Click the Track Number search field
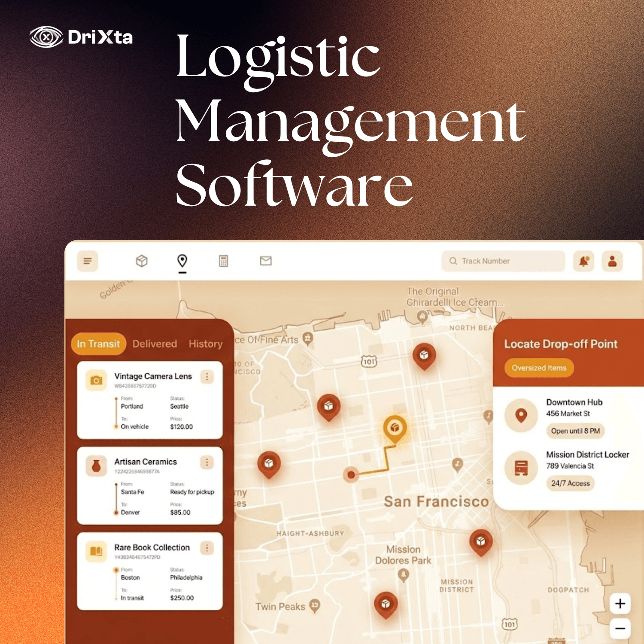 tap(503, 261)
